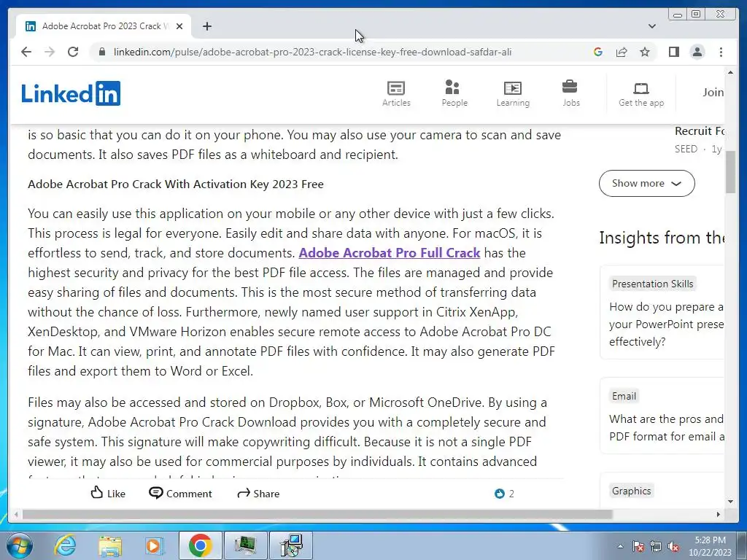Open the Jobs nav item
The image size is (747, 560).
point(570,93)
